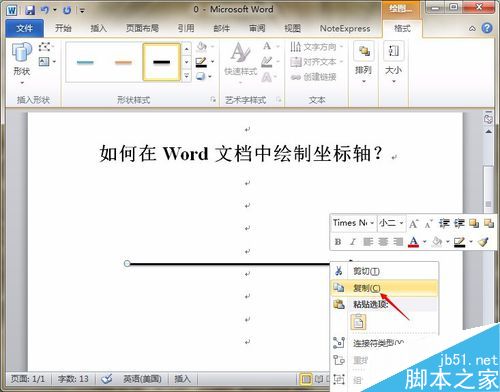500x392 pixels.
Task: Click the Redo icon in title bar
Action: pyautogui.click(x=67, y=10)
